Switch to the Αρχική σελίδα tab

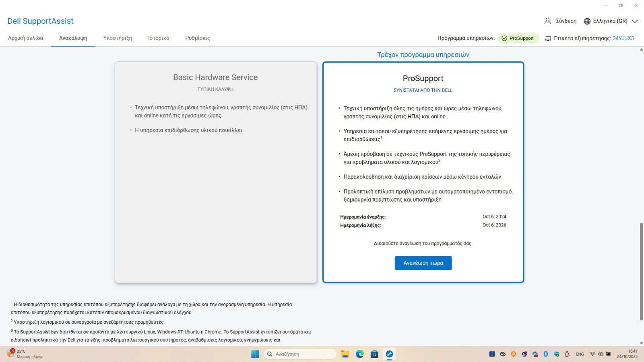point(25,38)
